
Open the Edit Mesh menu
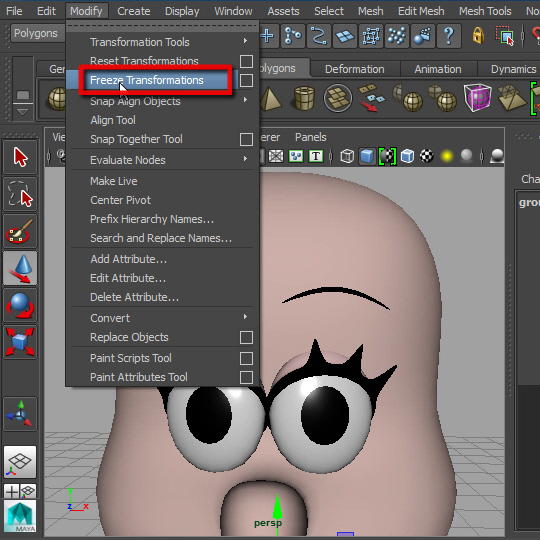click(421, 11)
